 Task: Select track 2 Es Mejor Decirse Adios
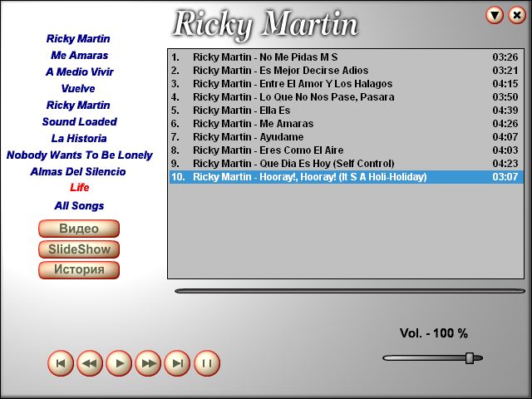(346, 70)
